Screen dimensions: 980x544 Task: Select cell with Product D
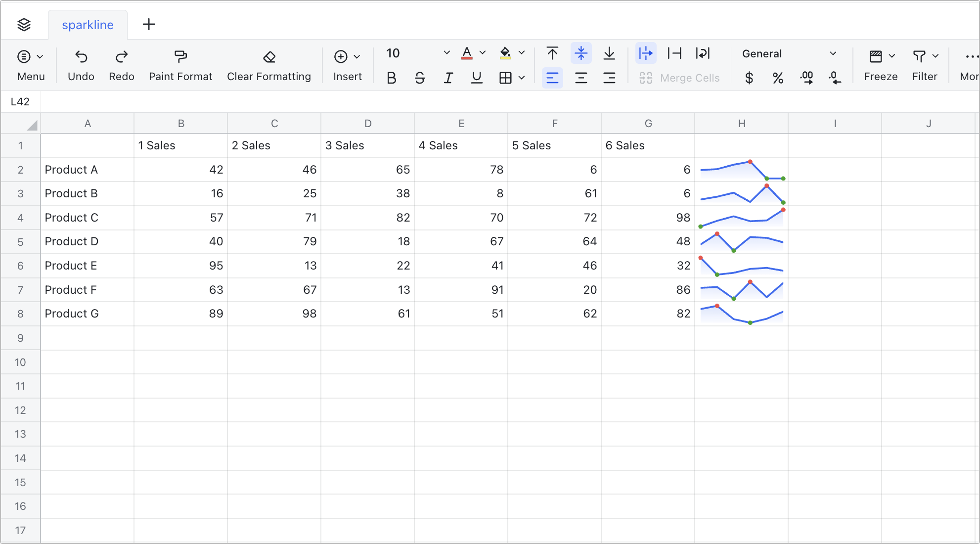(x=87, y=242)
